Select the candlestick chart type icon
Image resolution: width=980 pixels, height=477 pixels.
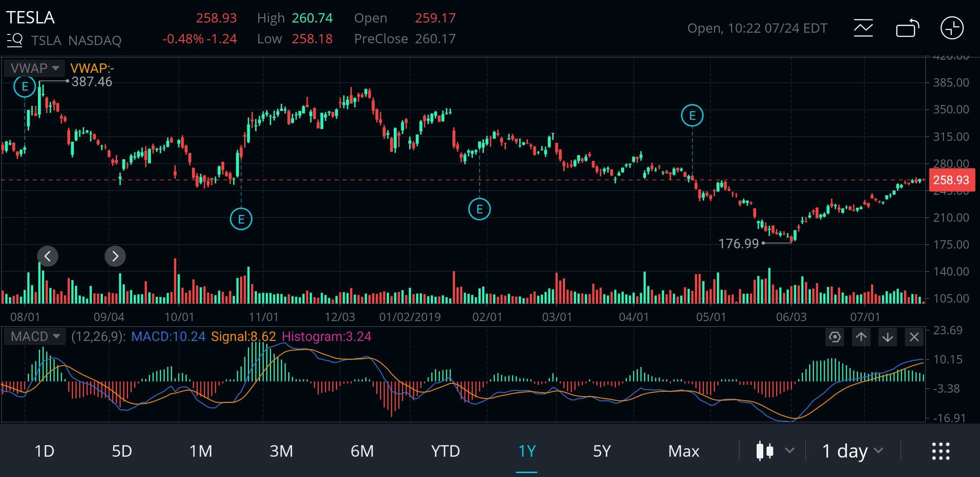click(x=765, y=451)
